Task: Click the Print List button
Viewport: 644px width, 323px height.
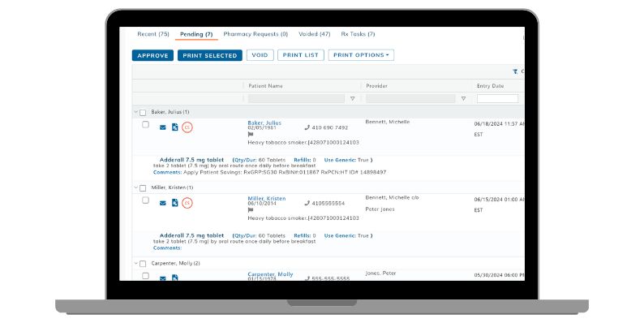Action: coord(301,55)
